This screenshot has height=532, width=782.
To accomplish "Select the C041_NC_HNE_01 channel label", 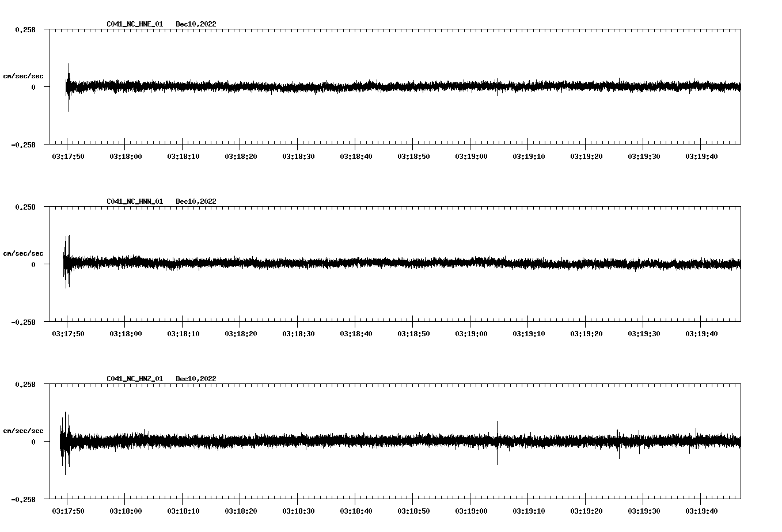I will click(134, 25).
